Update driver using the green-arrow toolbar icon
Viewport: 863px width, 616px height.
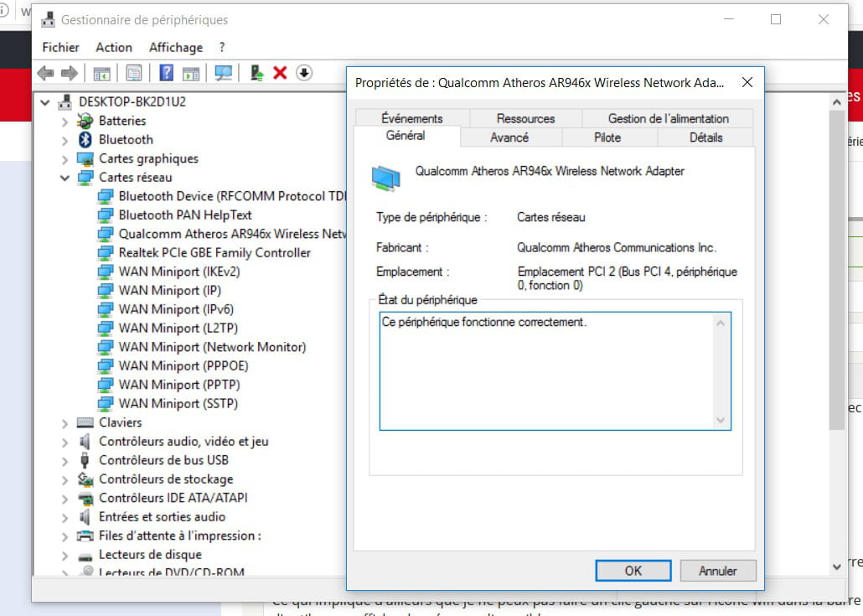256,73
